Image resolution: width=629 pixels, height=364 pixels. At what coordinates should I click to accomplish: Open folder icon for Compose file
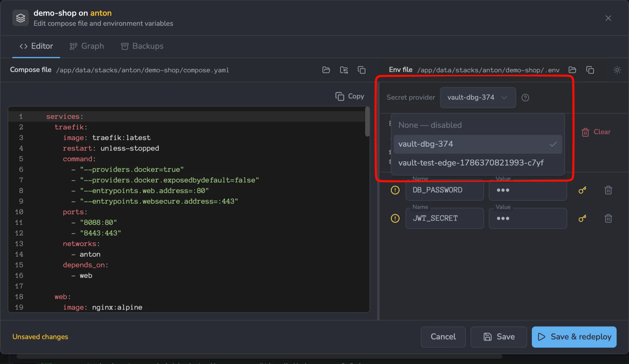[326, 70]
